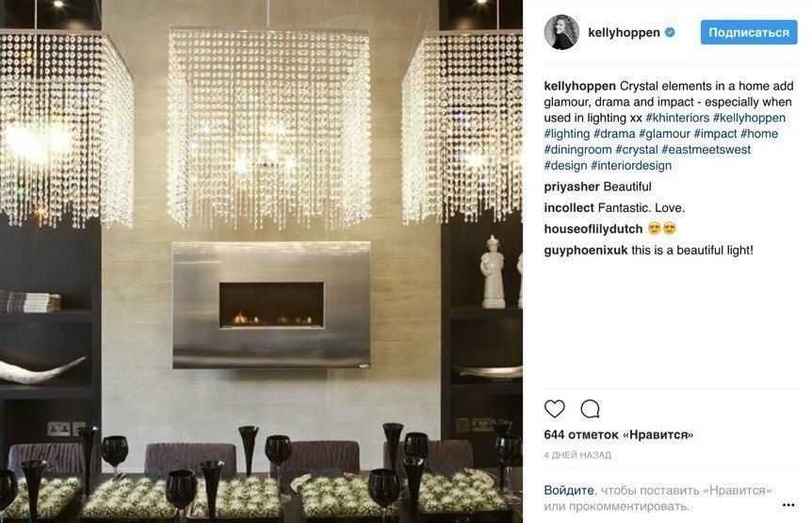Open the #diningroom hashtag
Viewport: 812px width, 523px height.
pos(577,150)
